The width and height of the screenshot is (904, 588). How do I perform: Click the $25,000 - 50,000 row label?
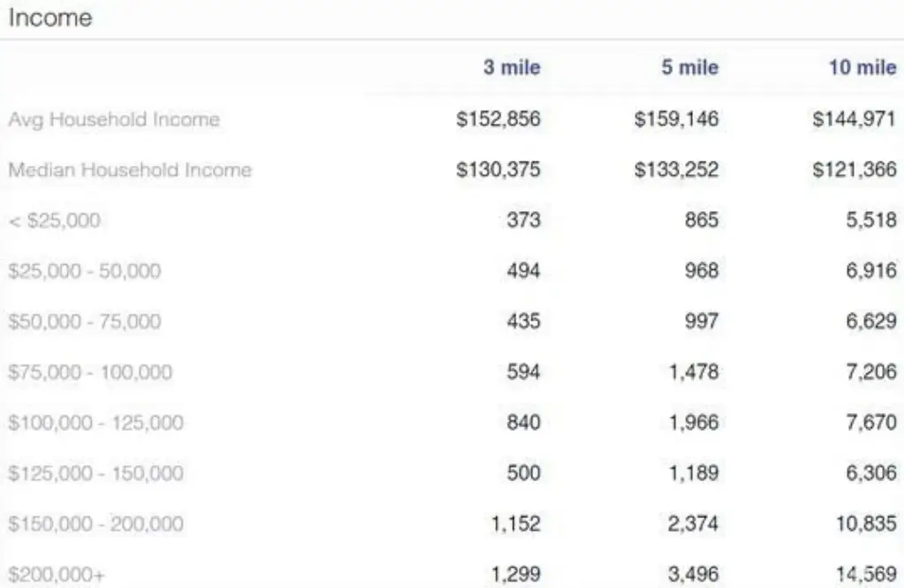(x=85, y=271)
